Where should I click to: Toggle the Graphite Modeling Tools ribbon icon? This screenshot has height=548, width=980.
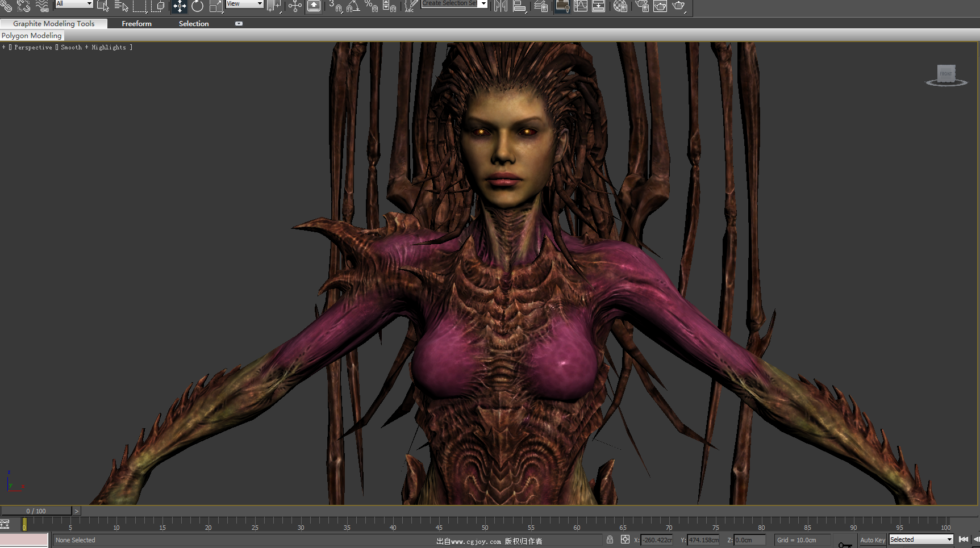point(562,6)
